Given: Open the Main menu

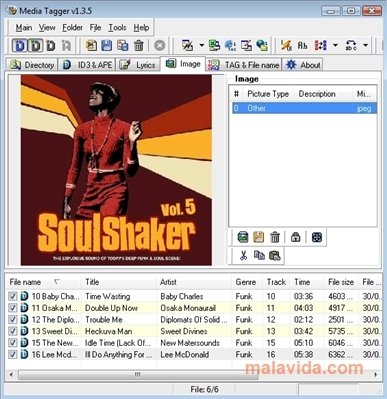Looking at the screenshot, I should 24,28.
